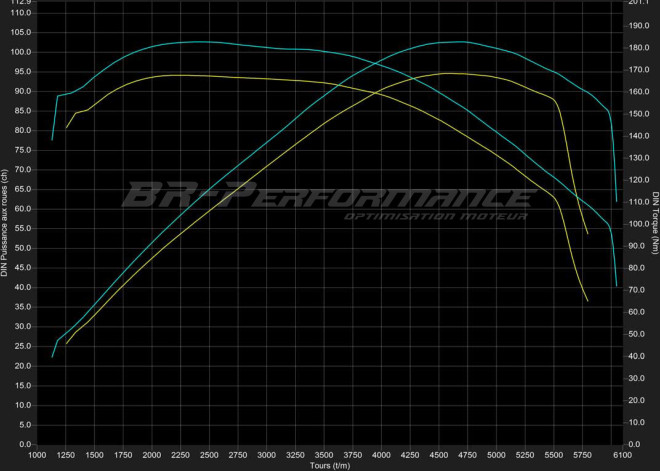Click the 1000 tick on the x-axis

[37, 455]
